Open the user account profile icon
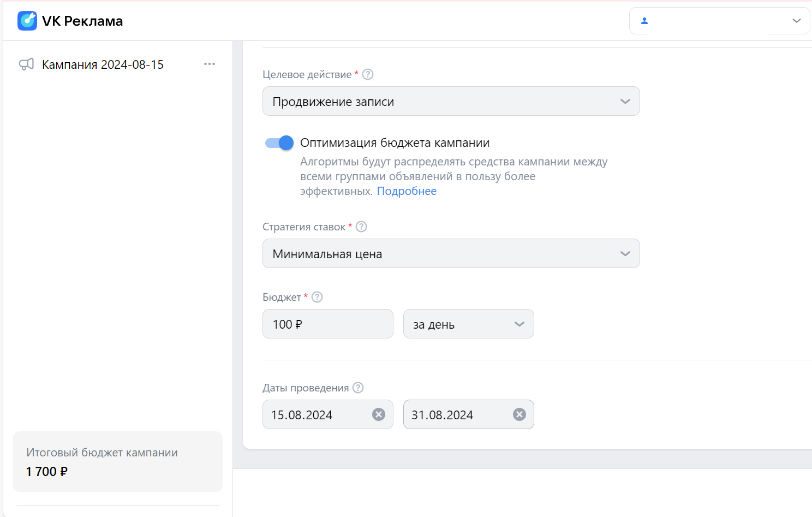This screenshot has width=812, height=517. tap(644, 21)
